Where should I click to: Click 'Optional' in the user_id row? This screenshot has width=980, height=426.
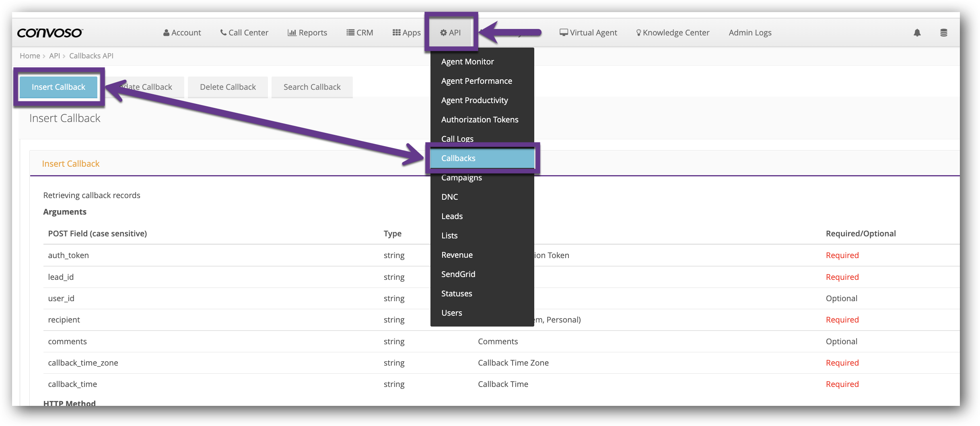[x=841, y=298]
